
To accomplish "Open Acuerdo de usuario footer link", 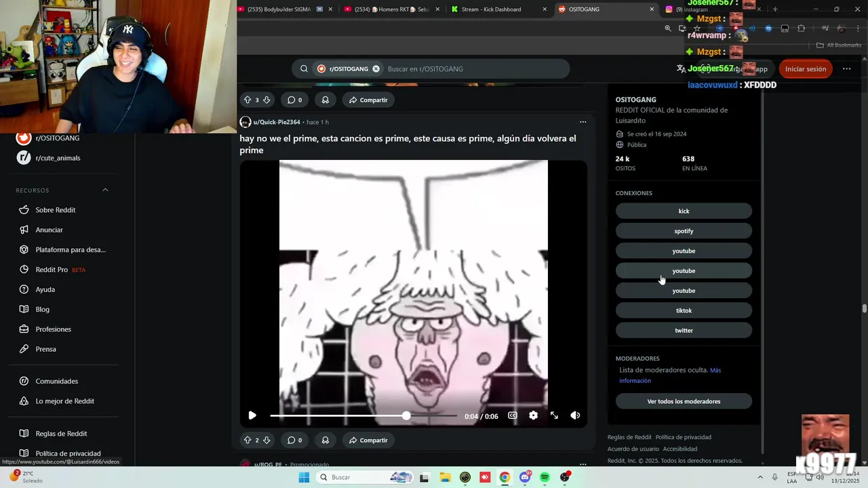I will 633,449.
